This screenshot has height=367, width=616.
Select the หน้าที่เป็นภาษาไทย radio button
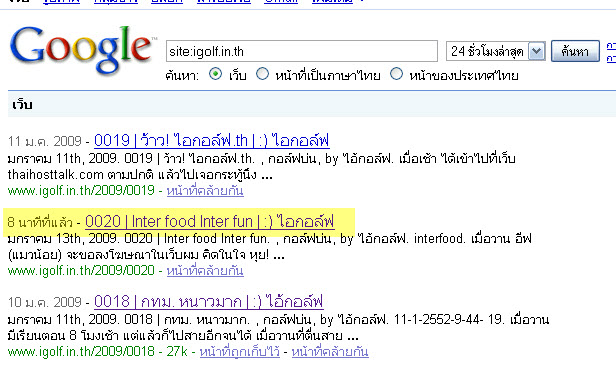tap(262, 74)
